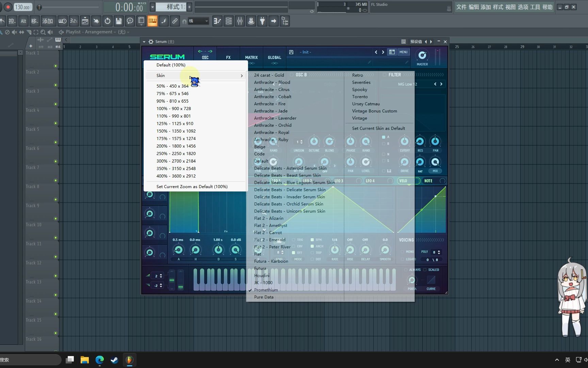Select next filter type arrow beside MG Low 12

[x=441, y=84]
